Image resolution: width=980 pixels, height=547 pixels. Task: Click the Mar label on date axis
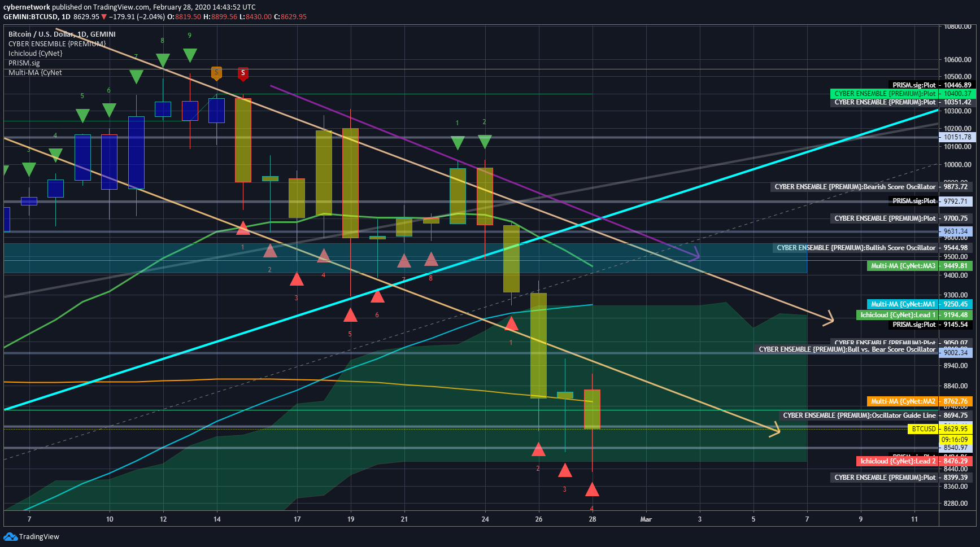pyautogui.click(x=646, y=519)
